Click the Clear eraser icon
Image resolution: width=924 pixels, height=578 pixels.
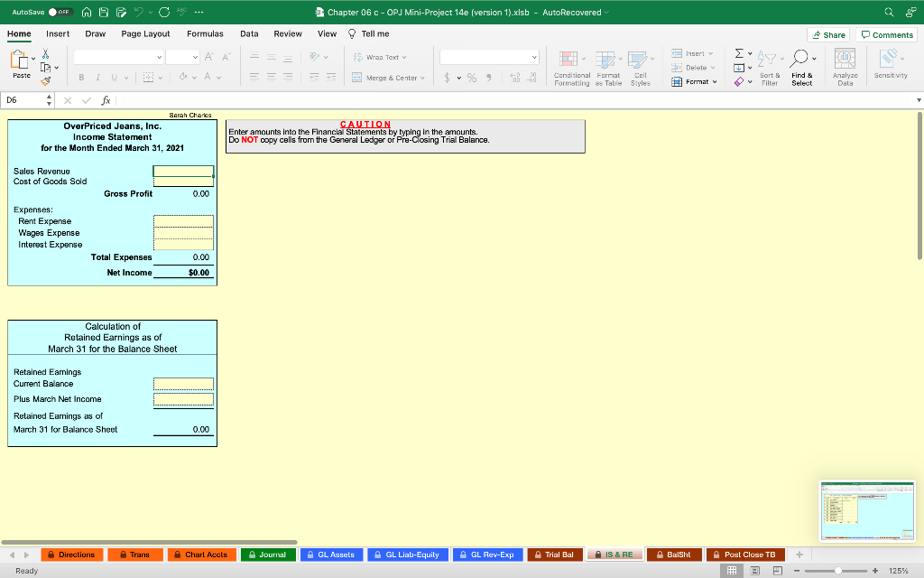coord(739,81)
